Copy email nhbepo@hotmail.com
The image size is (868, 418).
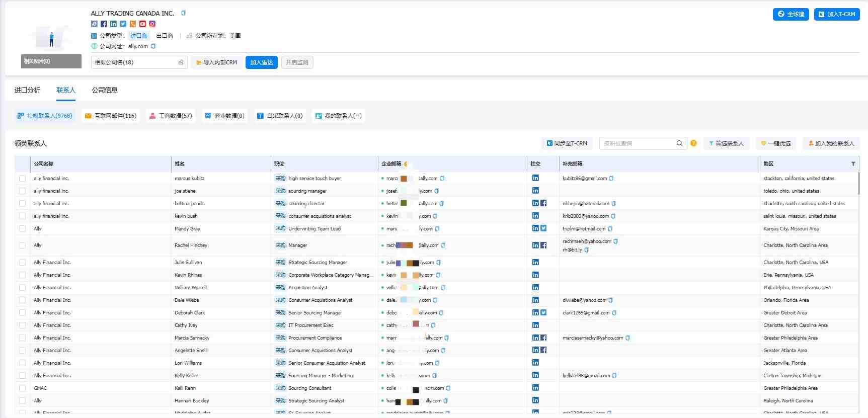614,204
